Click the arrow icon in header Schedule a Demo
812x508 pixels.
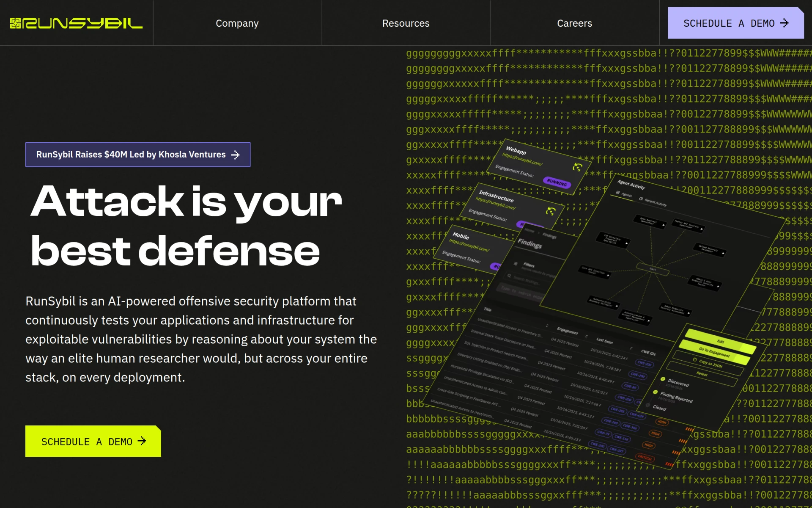(x=785, y=23)
